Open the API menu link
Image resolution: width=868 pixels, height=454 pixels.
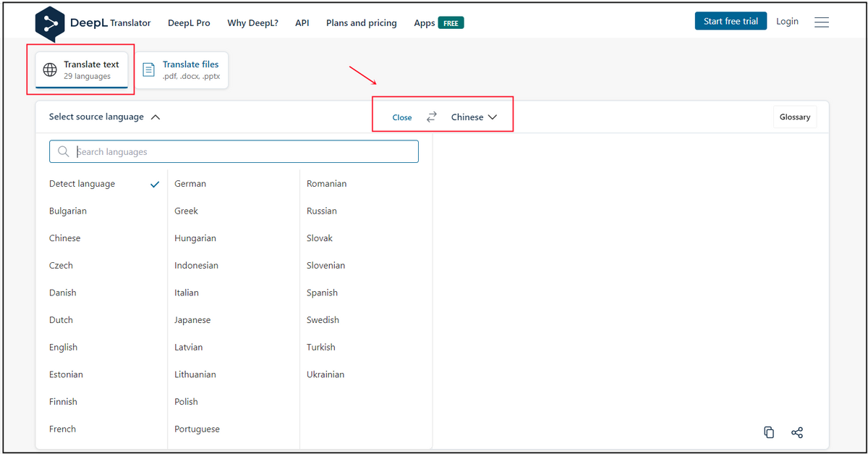click(302, 22)
